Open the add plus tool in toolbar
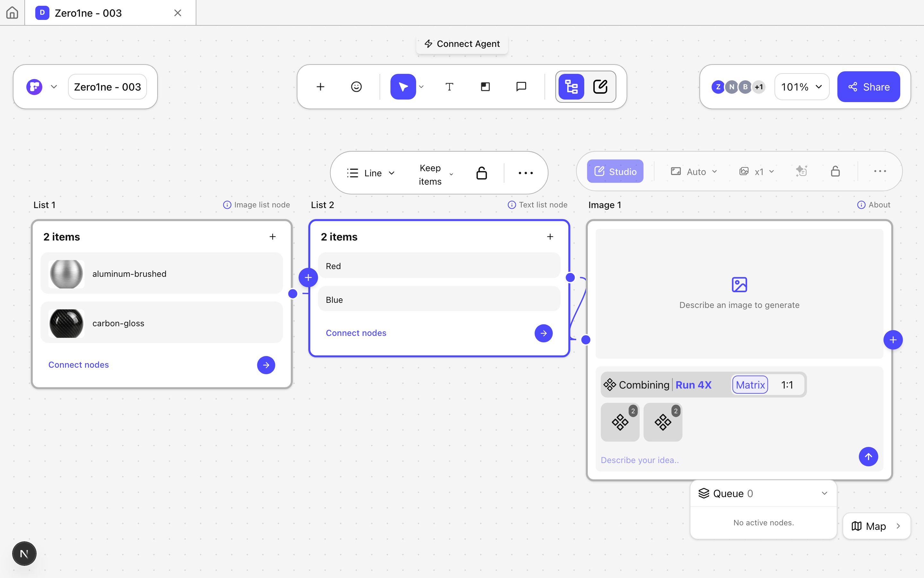This screenshot has width=924, height=578. coord(320,87)
